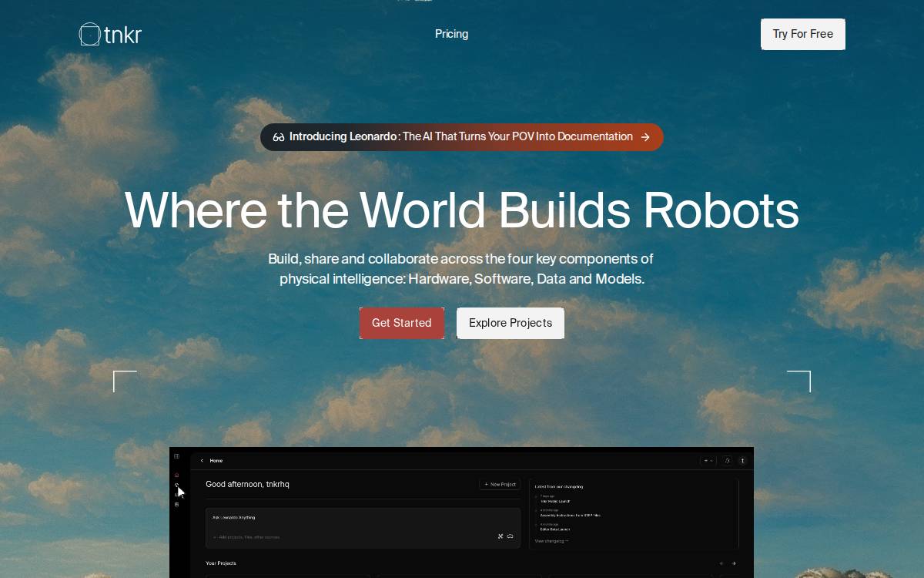Click the drone icon in Leonardo input
Image resolution: width=924 pixels, height=578 pixels.
point(500,536)
